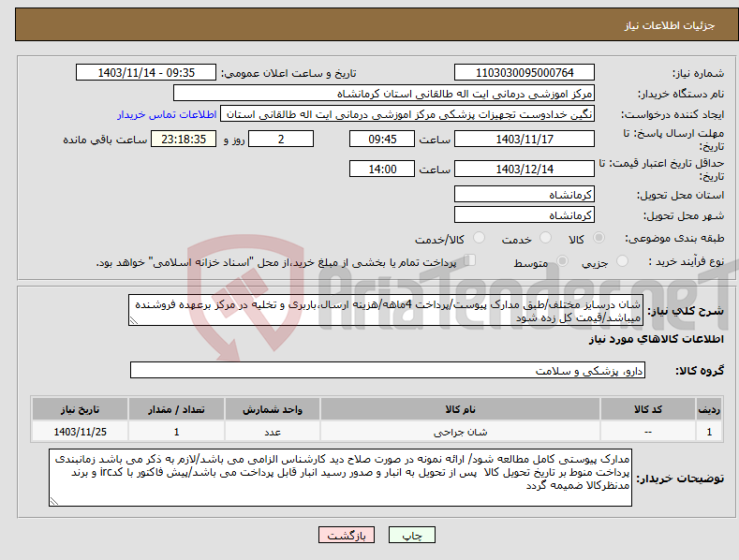
Task: Click the شان جراحی item name cell
Action: (x=460, y=432)
